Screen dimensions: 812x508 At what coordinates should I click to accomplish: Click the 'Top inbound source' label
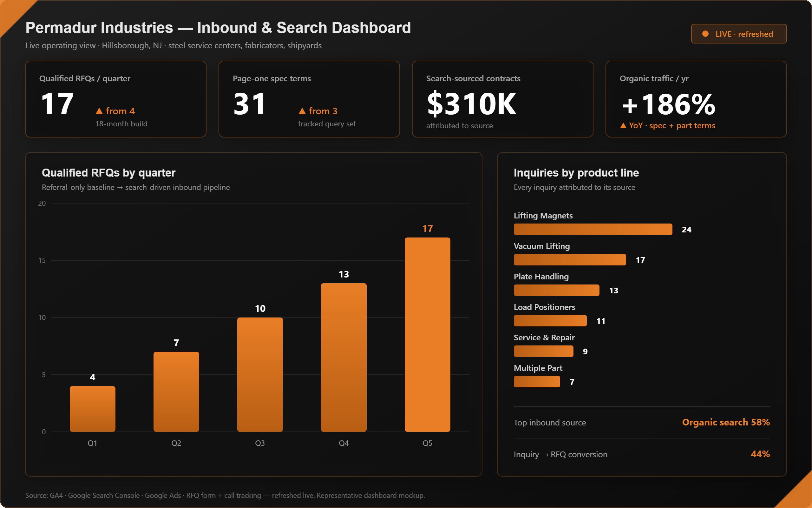[550, 423]
